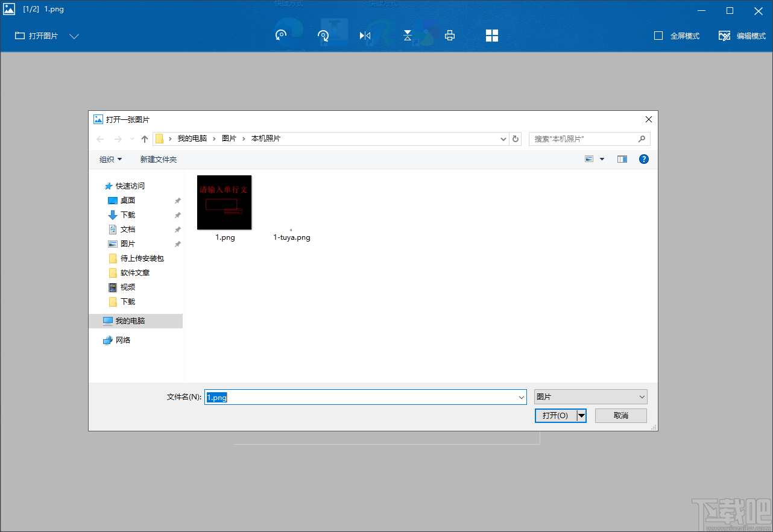Go forward using the dialog's forward arrow

click(x=118, y=139)
